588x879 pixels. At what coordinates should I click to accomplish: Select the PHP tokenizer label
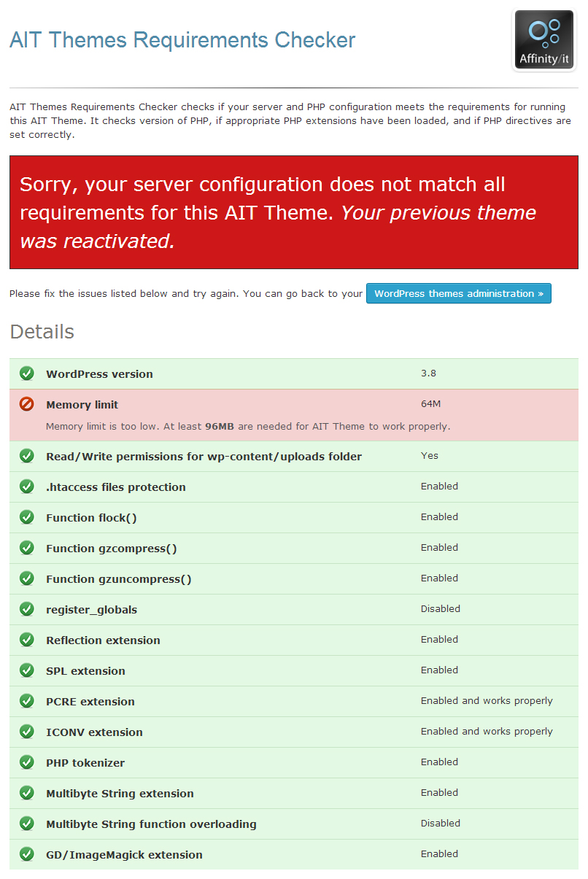click(85, 763)
